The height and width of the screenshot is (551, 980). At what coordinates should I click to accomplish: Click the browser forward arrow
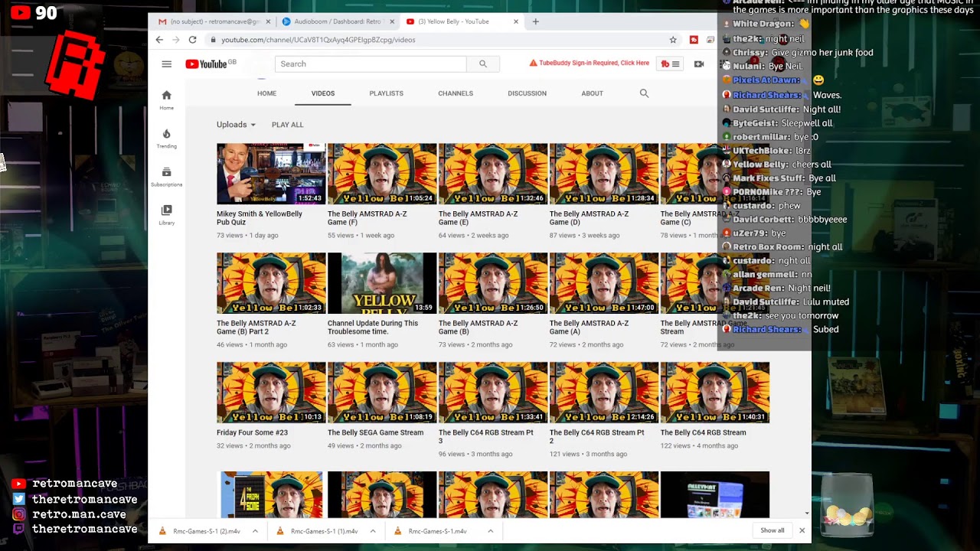click(x=175, y=40)
